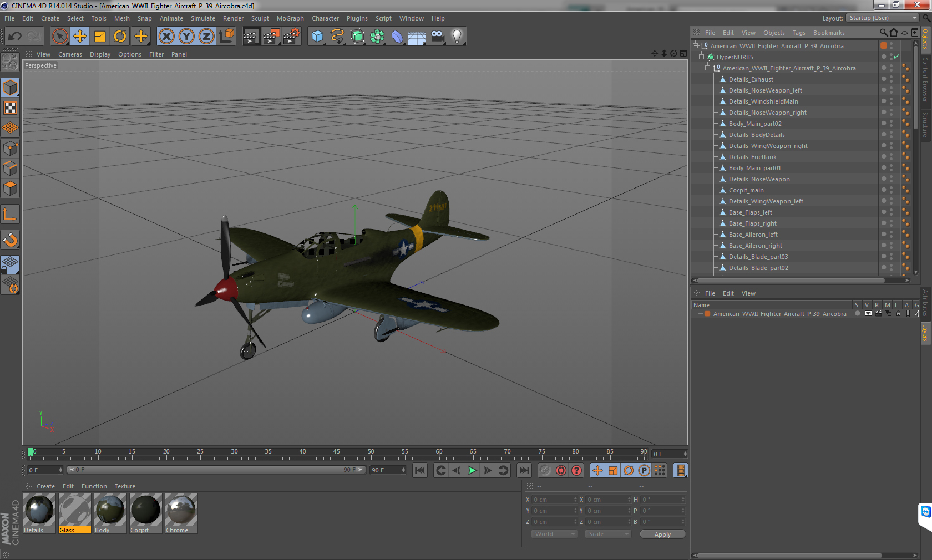Toggle Record Active Objects keyframe button
Image resolution: width=932 pixels, height=560 pixels.
545,470
